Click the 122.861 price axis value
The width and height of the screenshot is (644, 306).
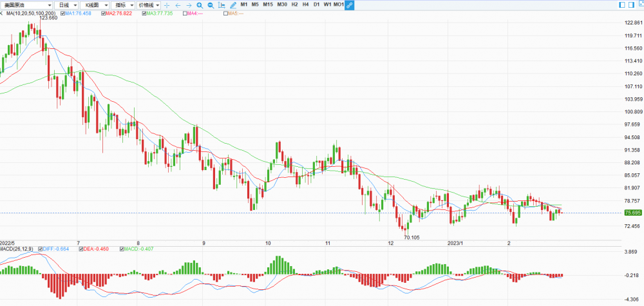click(x=633, y=22)
